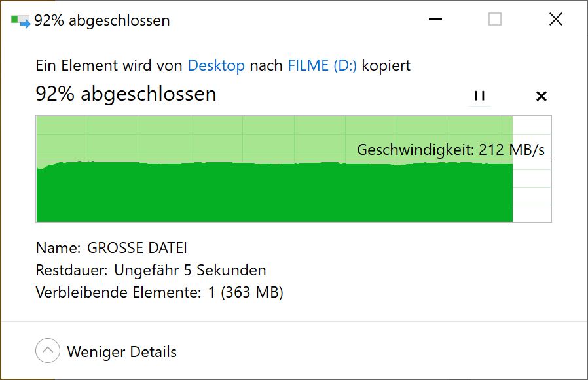Minimize the copy progress window
Screen dimensions: 588x380
pyautogui.click(x=435, y=20)
